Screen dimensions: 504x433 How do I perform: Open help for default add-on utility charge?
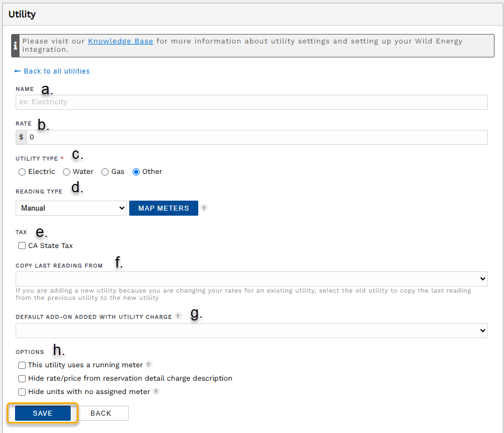point(178,316)
